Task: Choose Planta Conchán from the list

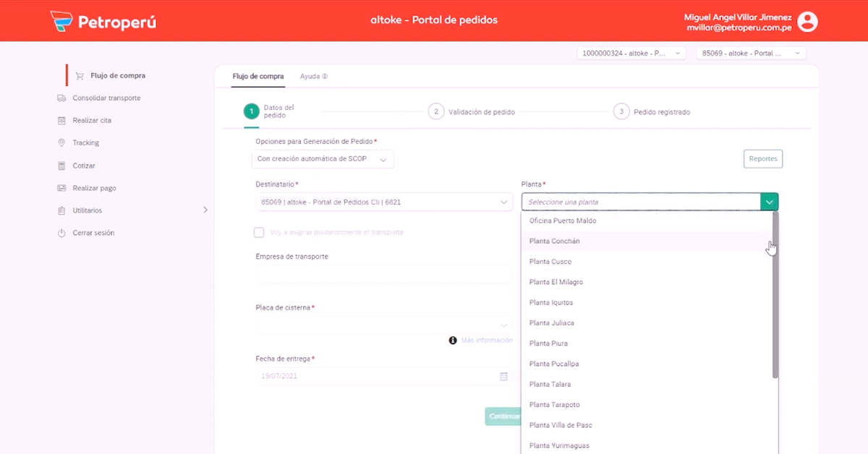Action: tap(555, 241)
